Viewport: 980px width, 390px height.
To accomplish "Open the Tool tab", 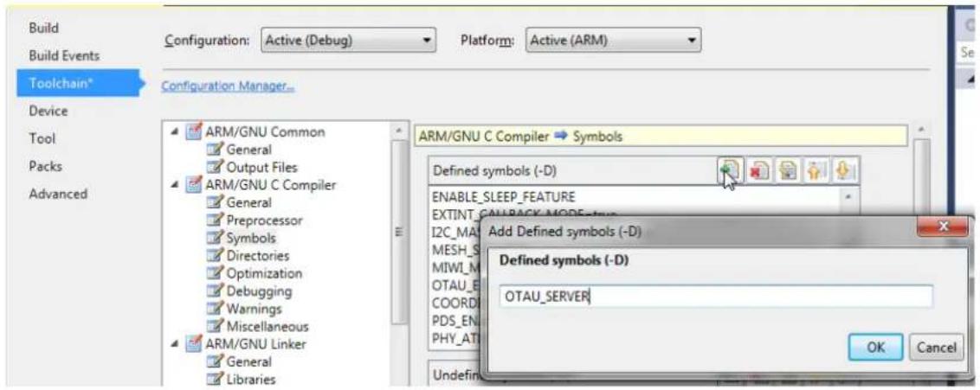I will pyautogui.click(x=42, y=138).
